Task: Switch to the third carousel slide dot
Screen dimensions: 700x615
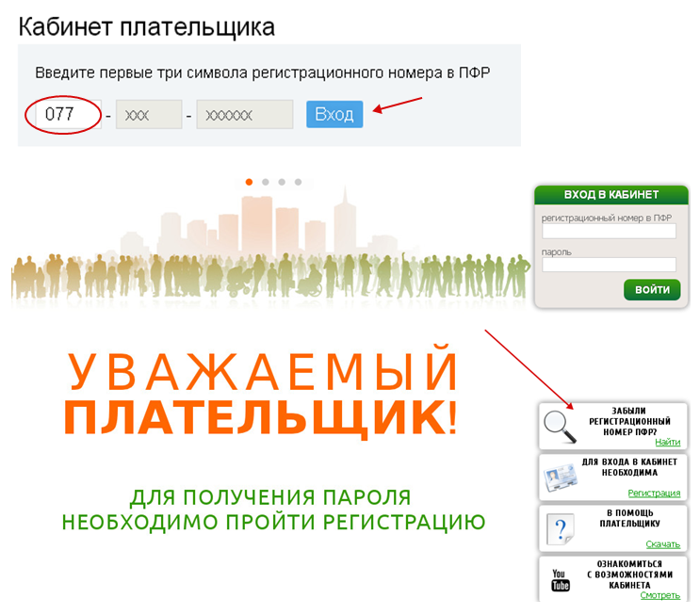Action: (x=282, y=182)
